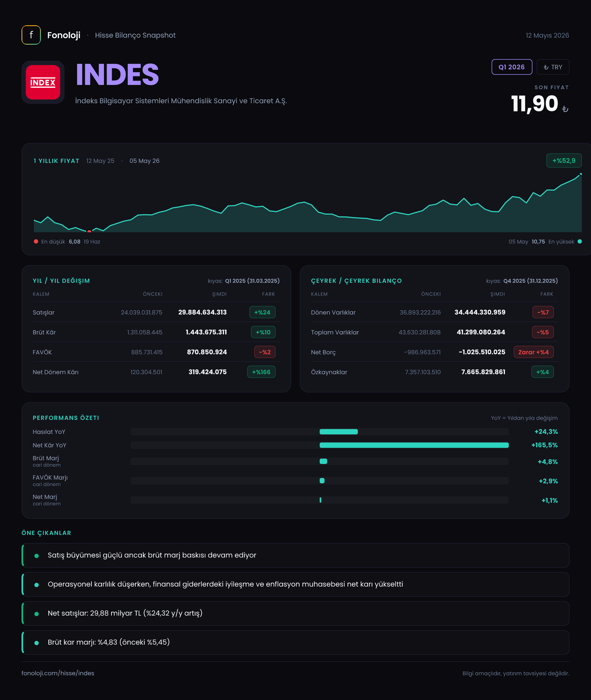591x700 pixels.
Task: Click the Fonoloji 'f' logo icon
Action: [x=31, y=35]
